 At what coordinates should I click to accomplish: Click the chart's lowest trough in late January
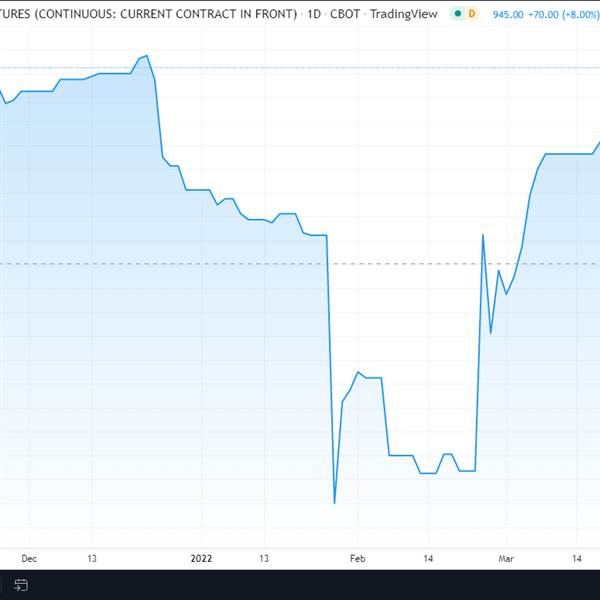click(x=334, y=503)
